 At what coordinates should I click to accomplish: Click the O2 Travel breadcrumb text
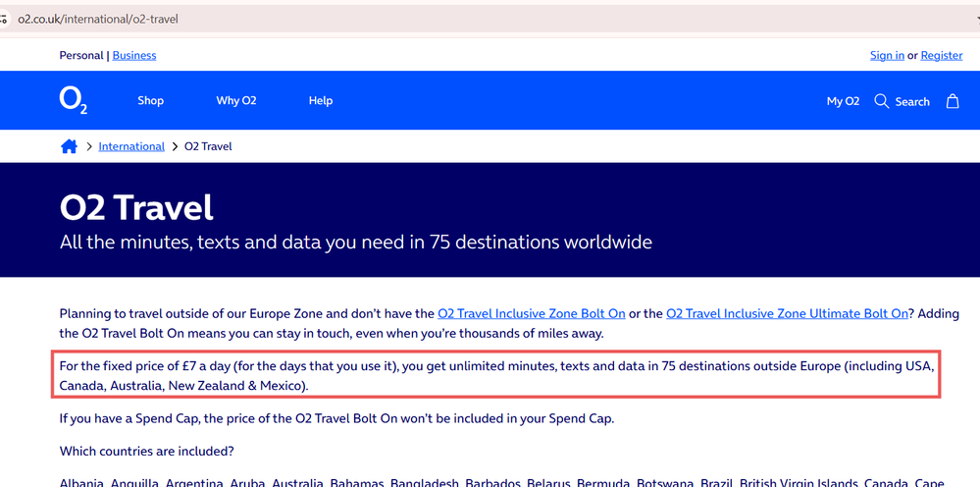pyautogui.click(x=208, y=147)
